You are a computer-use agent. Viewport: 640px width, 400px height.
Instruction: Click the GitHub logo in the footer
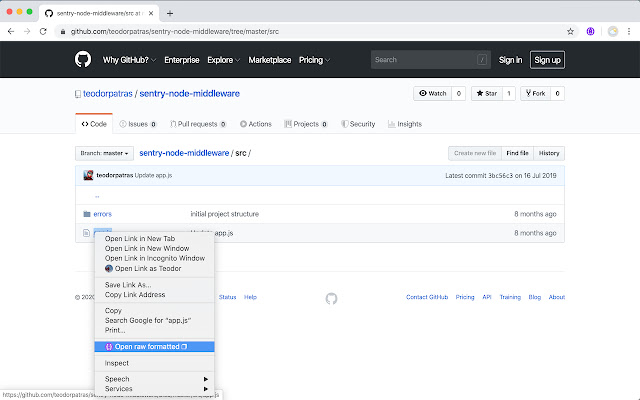pos(331,297)
